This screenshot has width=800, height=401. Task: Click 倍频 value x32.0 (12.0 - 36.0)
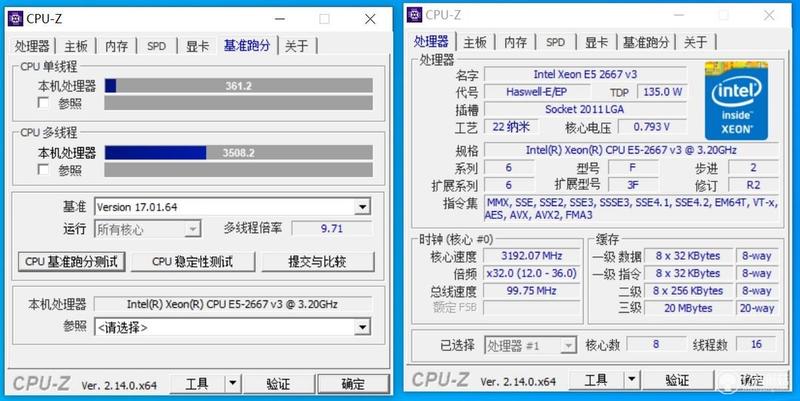(x=532, y=273)
